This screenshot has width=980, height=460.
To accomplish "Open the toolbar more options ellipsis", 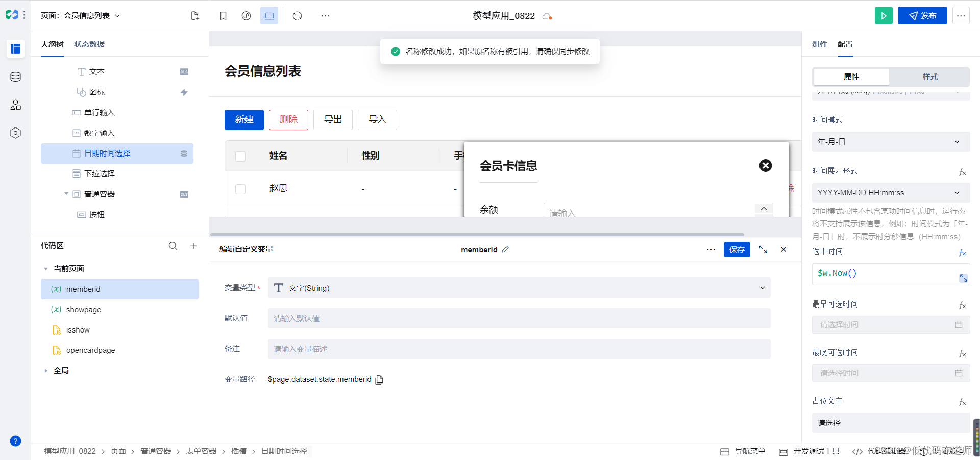I will (x=325, y=16).
